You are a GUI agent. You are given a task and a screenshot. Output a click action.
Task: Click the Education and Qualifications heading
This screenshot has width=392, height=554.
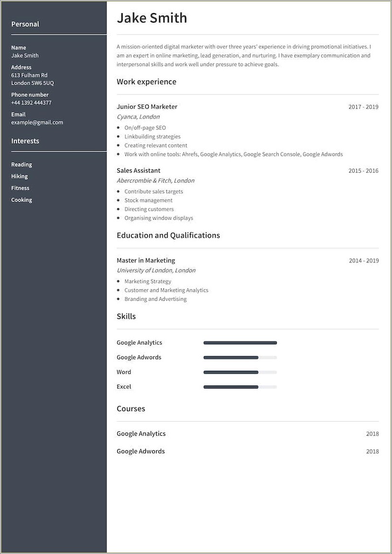click(x=168, y=235)
